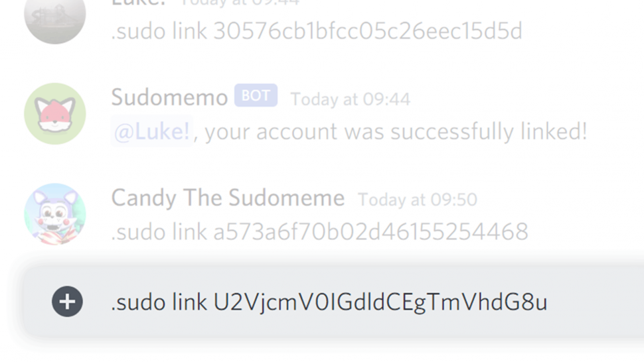Viewport: 644px width, 362px height.
Task: Click the Today at 09:44 timestamp beside Sudomemo
Action: [351, 99]
